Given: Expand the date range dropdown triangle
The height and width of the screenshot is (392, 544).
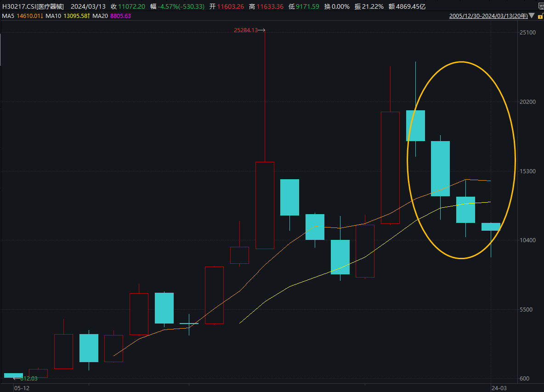Looking at the screenshot, I should (x=532, y=16).
